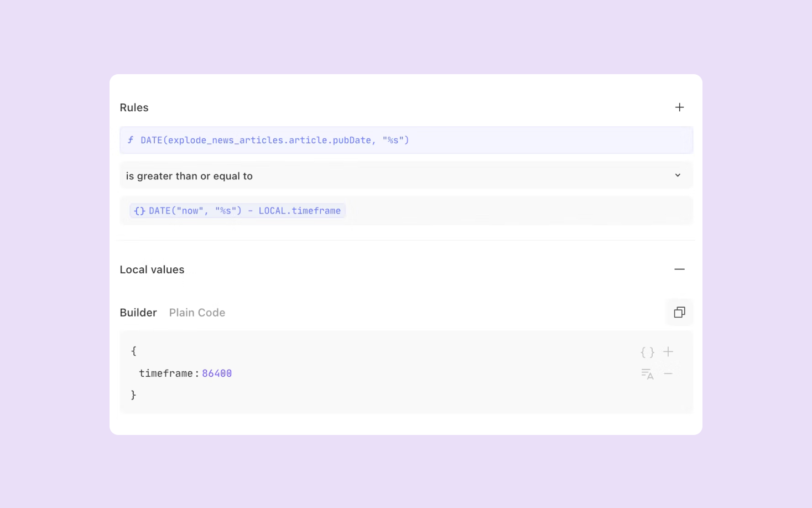
Task: Edit the 86400 value
Action: pyautogui.click(x=217, y=374)
